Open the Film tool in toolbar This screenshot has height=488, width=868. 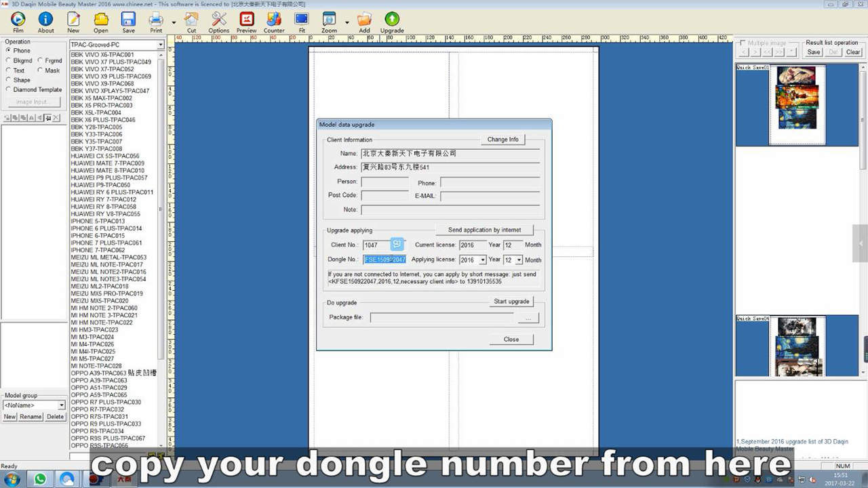pos(18,22)
